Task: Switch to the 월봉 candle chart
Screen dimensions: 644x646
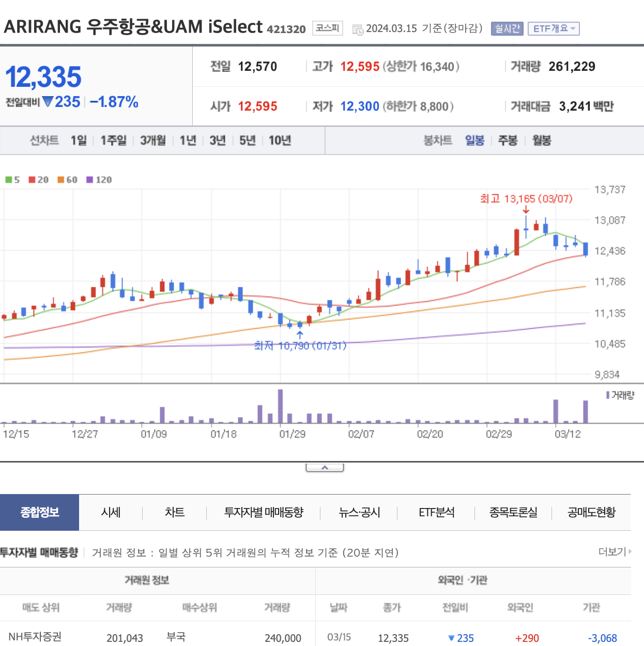Action: click(x=542, y=141)
